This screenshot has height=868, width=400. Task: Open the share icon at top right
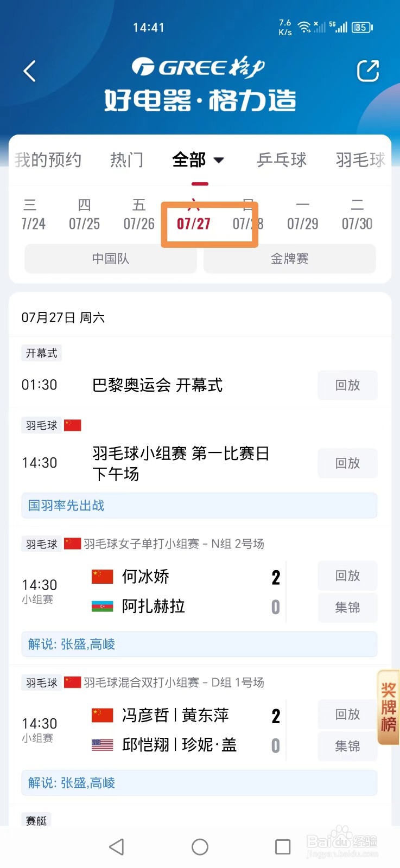[367, 71]
